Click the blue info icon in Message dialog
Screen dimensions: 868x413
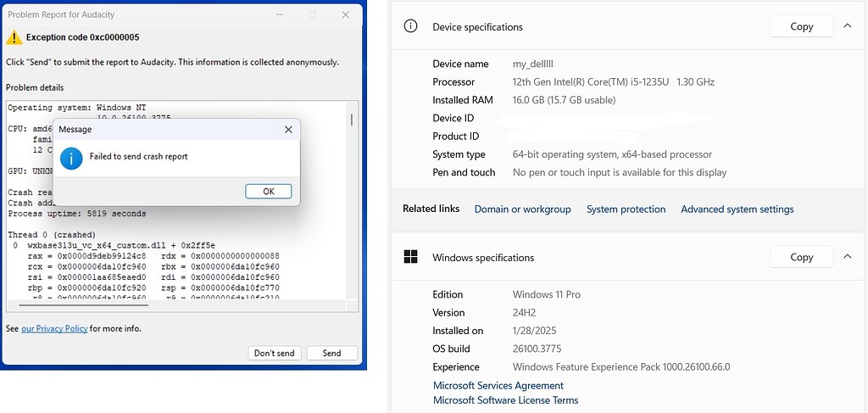(x=71, y=157)
